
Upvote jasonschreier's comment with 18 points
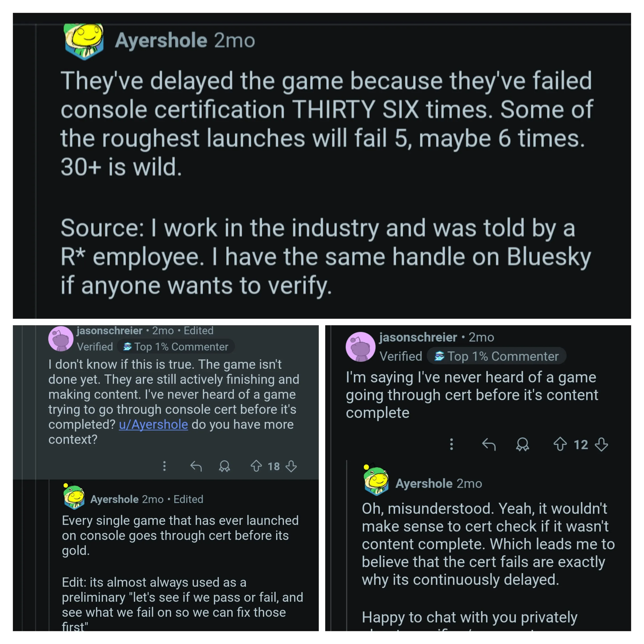pos(256,466)
